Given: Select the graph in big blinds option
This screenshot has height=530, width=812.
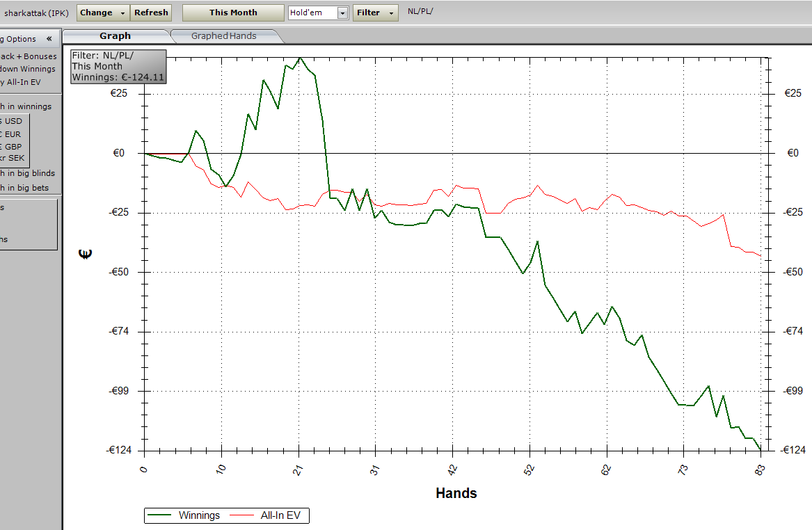Looking at the screenshot, I should pos(27,173).
